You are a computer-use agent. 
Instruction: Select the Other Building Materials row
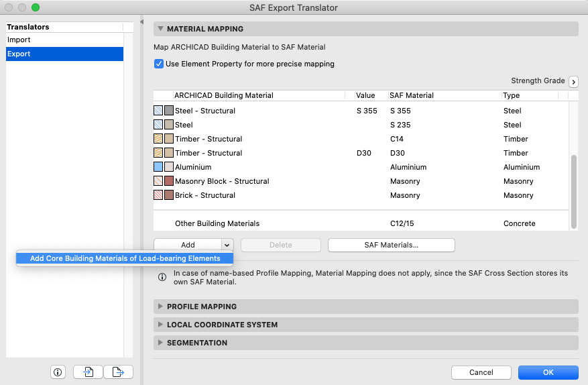click(361, 223)
